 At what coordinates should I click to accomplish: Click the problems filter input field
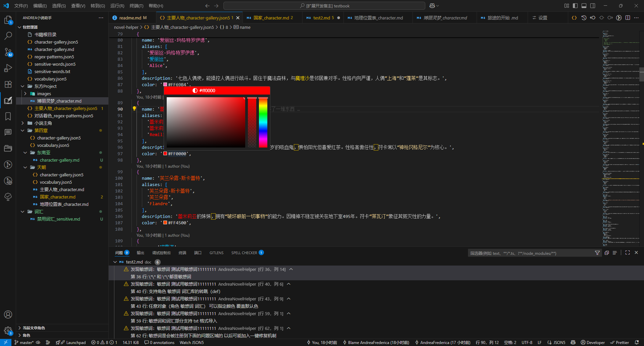[x=530, y=253]
